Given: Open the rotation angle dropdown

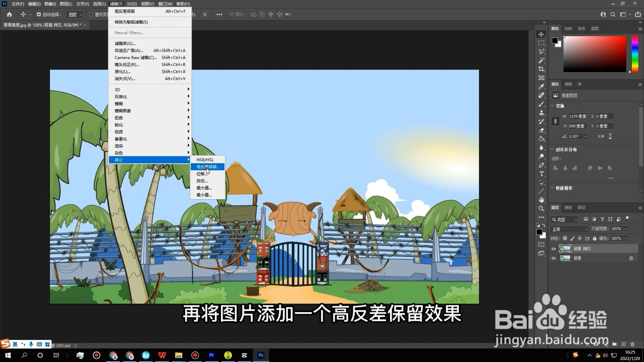Looking at the screenshot, I should point(586,136).
